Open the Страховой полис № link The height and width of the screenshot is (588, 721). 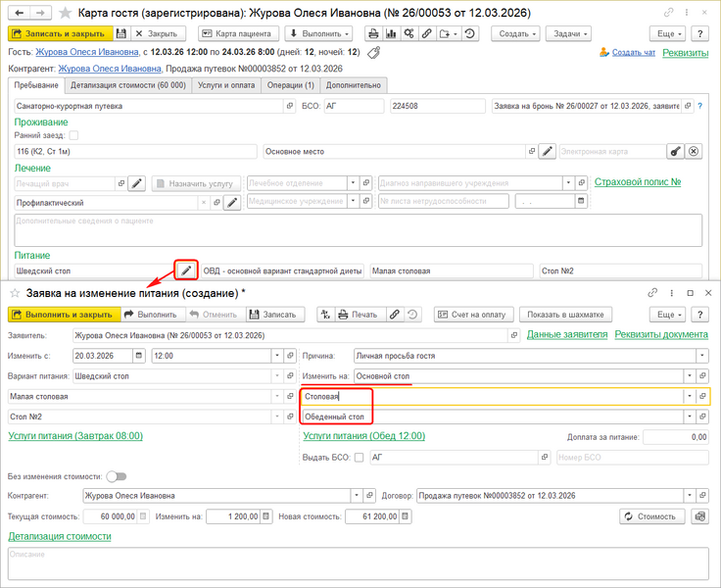[x=637, y=181]
